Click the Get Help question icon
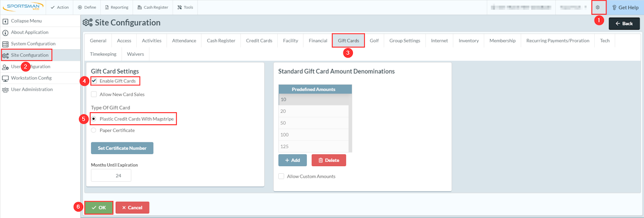The height and width of the screenshot is (218, 644). coord(614,8)
